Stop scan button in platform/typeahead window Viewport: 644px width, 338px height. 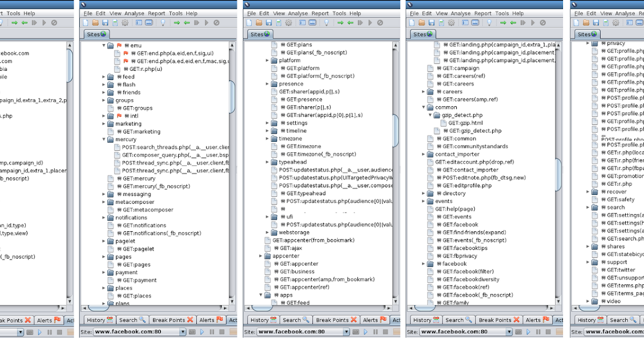point(385,332)
